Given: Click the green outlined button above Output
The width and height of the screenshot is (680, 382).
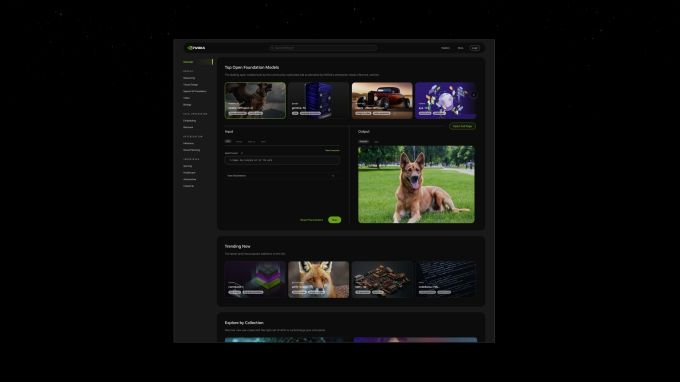Looking at the screenshot, I should coord(462,126).
